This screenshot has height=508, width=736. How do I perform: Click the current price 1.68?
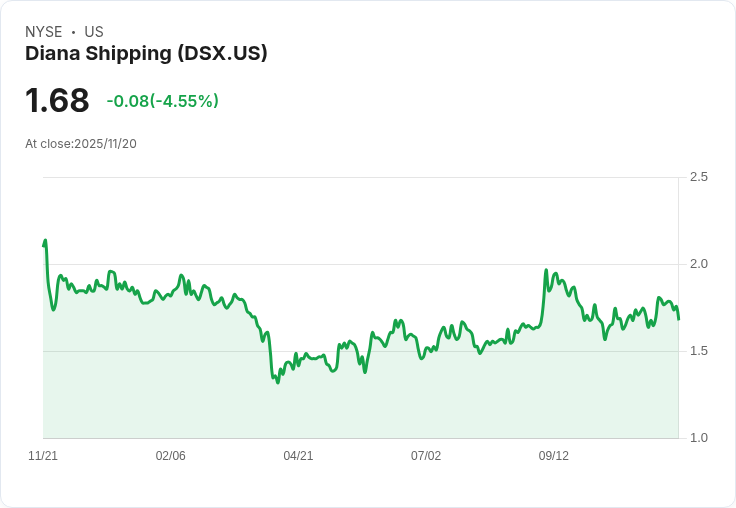[x=57, y=101]
